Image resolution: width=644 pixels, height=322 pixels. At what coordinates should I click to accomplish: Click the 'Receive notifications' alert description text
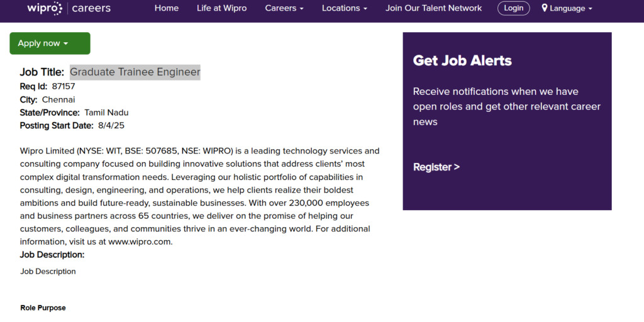coord(507,106)
